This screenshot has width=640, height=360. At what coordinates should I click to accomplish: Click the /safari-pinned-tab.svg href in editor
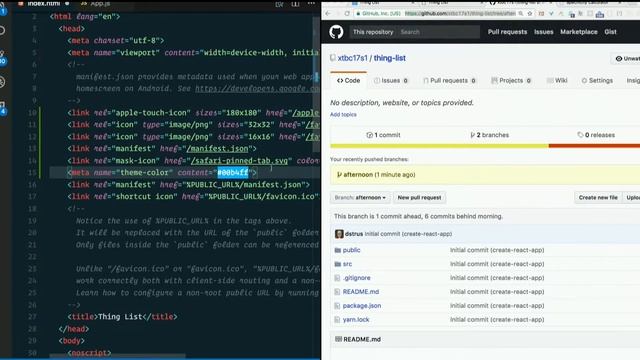(239, 161)
